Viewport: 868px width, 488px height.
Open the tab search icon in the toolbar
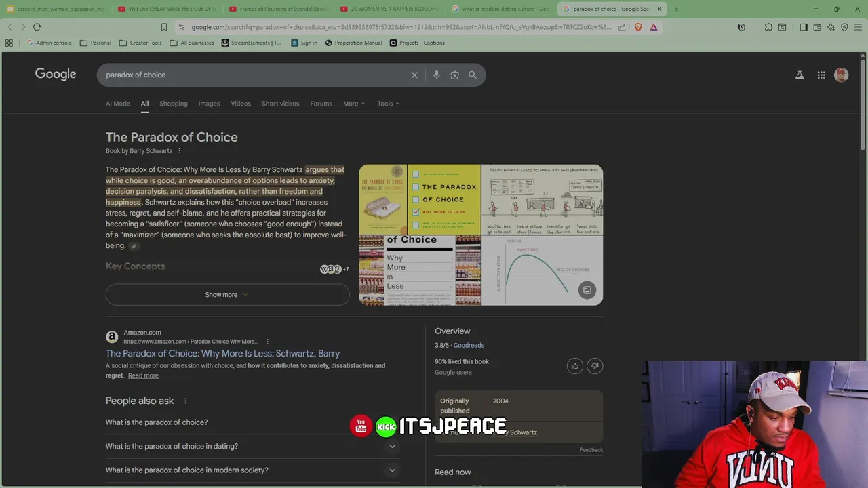tap(782, 27)
